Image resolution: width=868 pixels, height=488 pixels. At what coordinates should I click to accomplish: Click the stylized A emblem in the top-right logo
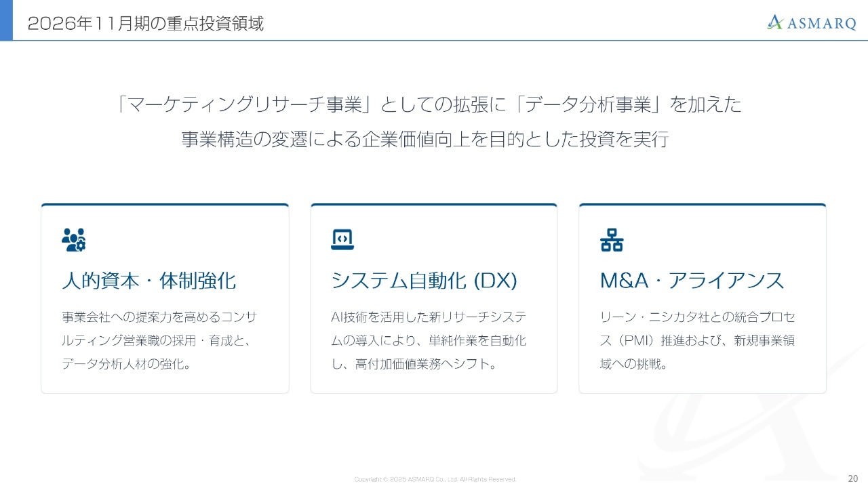[x=775, y=22]
